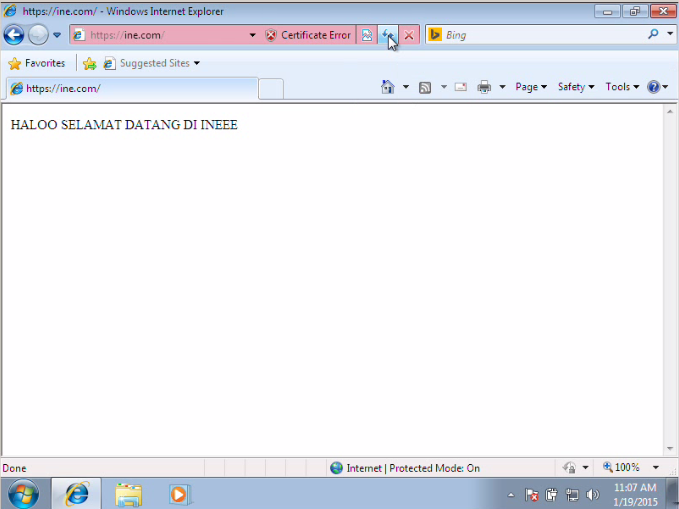Click the volume speaker tray icon
679x509 pixels.
[592, 494]
